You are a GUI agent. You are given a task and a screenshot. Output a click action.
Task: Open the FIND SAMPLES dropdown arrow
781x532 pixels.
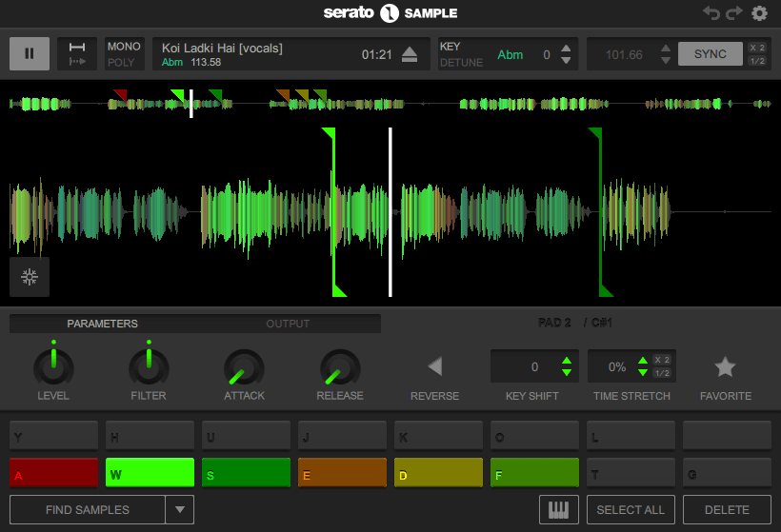[180, 509]
